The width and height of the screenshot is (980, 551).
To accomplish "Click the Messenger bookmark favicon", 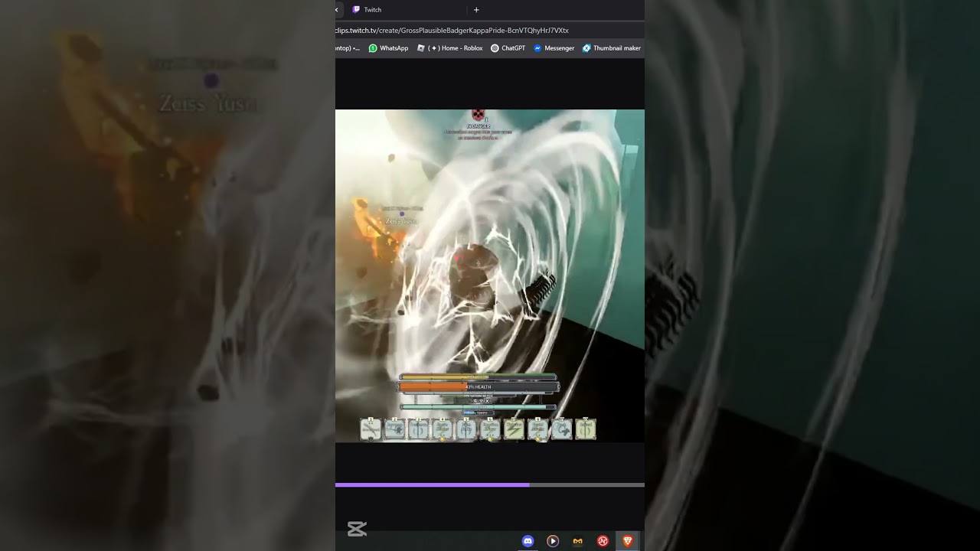I will click(x=537, y=48).
